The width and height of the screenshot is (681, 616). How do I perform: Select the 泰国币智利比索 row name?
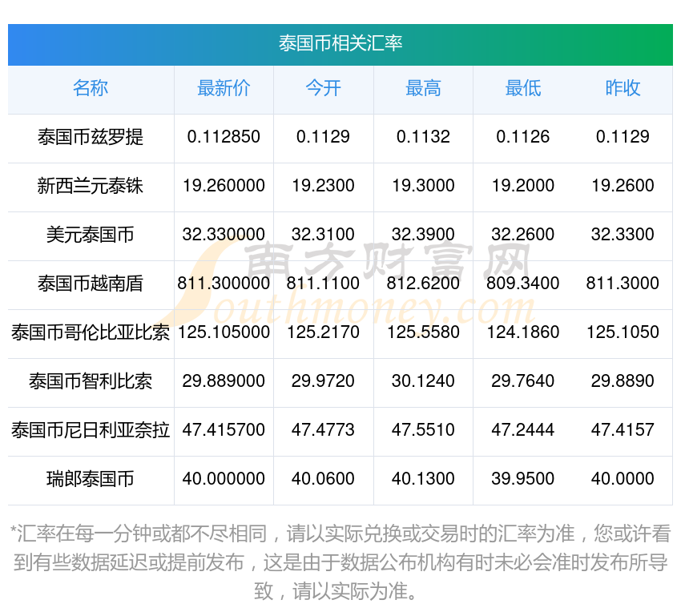point(91,381)
